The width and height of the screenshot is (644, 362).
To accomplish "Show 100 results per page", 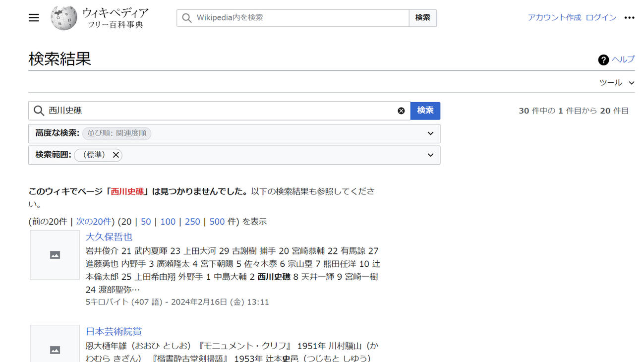I will [168, 222].
